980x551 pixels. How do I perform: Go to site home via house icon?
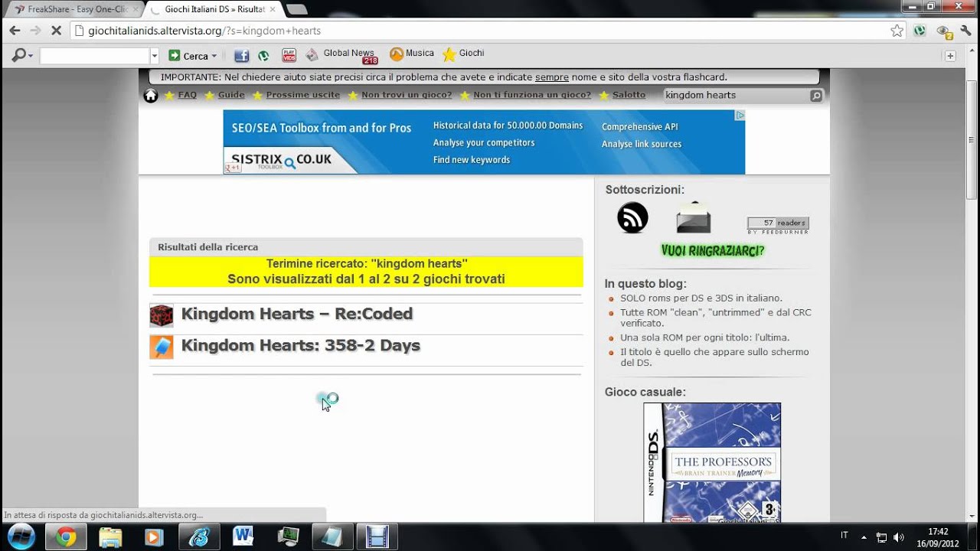click(151, 96)
